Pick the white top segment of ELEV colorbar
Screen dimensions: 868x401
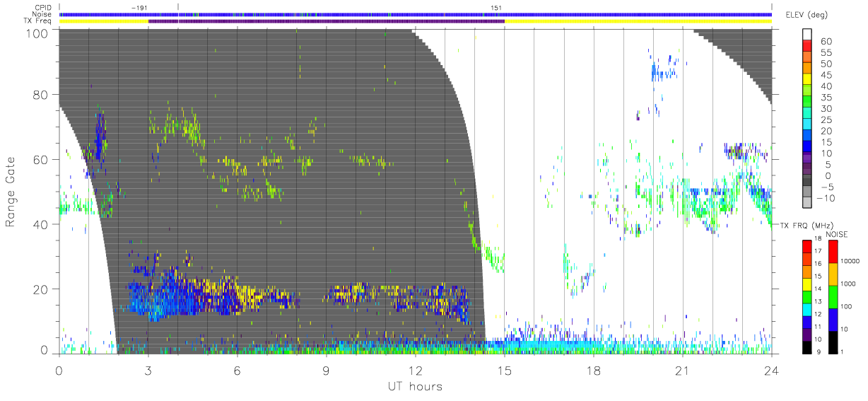coord(808,35)
